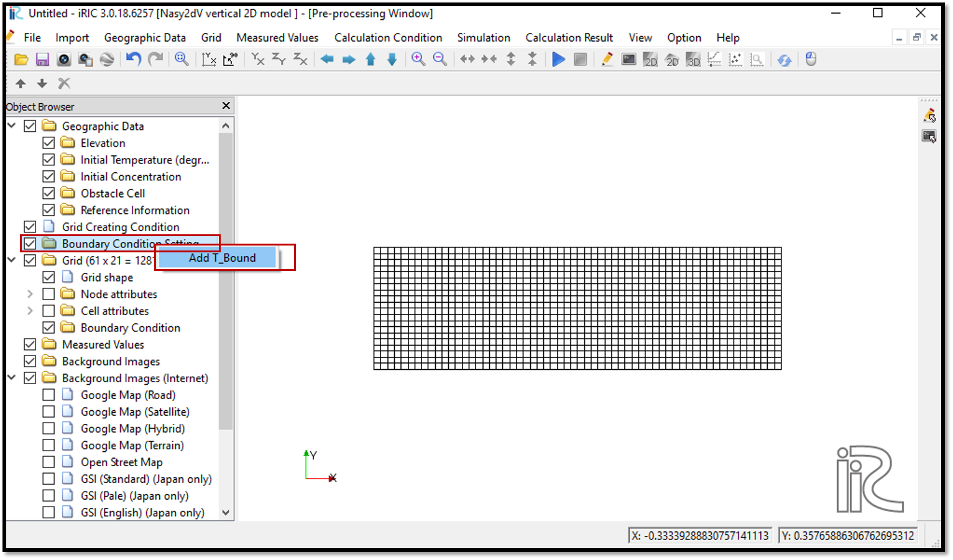Open the solver console window icon
This screenshot has height=560, width=953.
point(628,59)
